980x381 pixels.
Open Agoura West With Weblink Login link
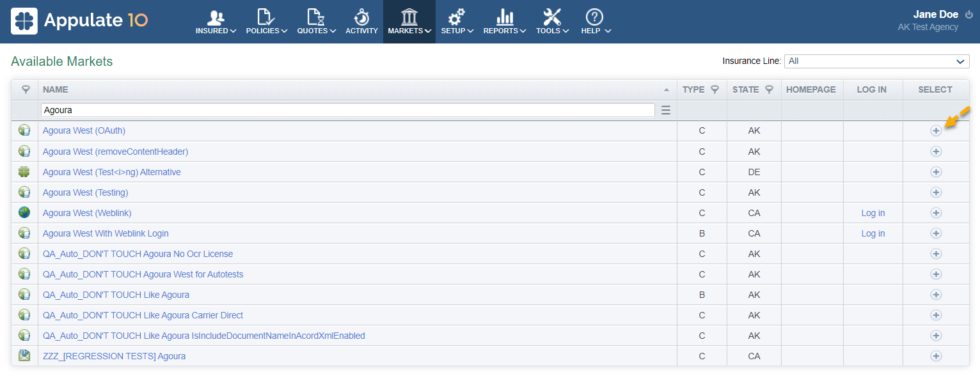click(x=106, y=233)
